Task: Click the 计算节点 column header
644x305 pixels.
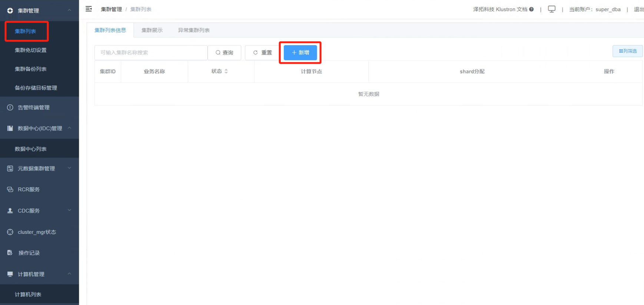Action: [312, 72]
